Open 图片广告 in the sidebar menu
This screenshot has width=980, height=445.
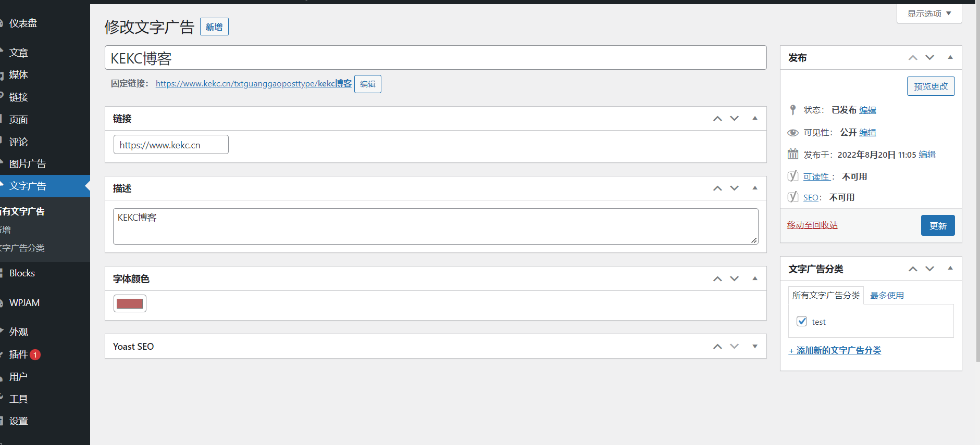tap(28, 164)
